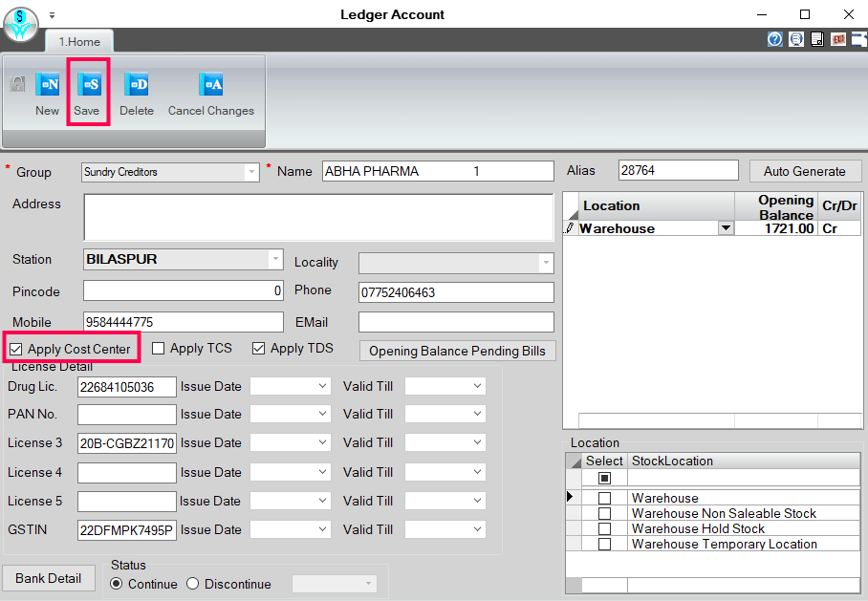Open the Bank Detail dialog
Viewport: 868px width, 601px height.
click(49, 578)
